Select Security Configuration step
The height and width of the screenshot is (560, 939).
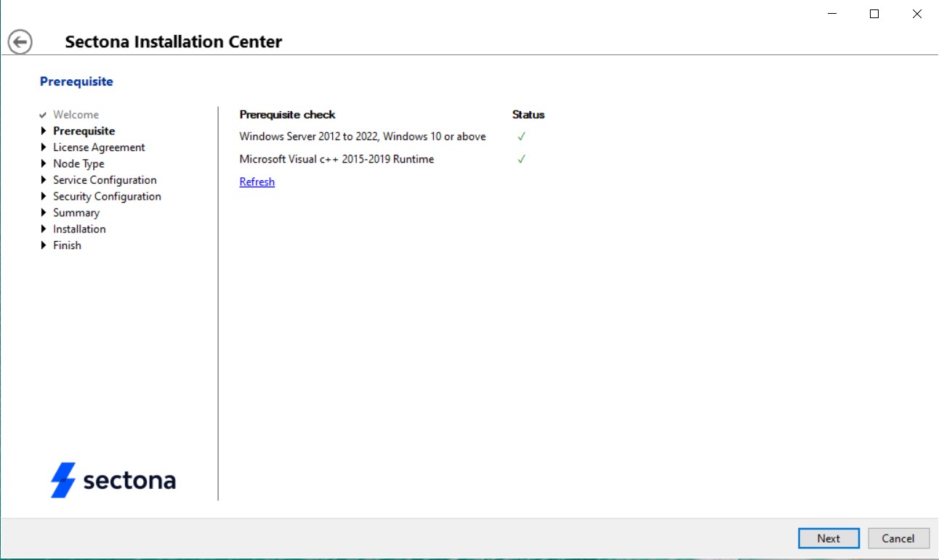click(107, 196)
